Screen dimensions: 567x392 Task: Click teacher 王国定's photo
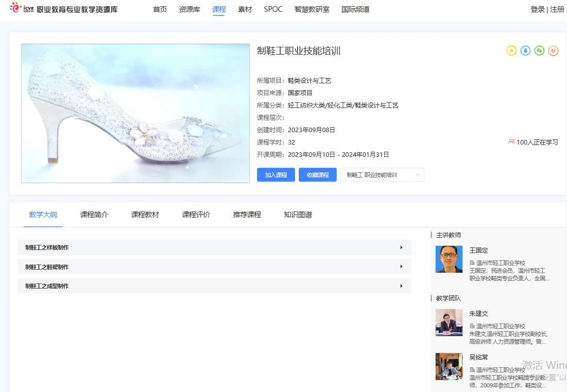pyautogui.click(x=449, y=259)
